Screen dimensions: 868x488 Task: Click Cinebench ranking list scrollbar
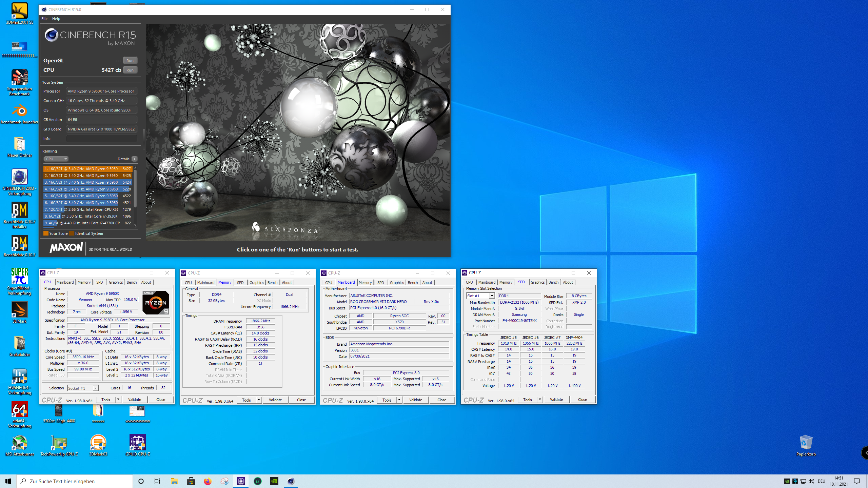[135, 188]
